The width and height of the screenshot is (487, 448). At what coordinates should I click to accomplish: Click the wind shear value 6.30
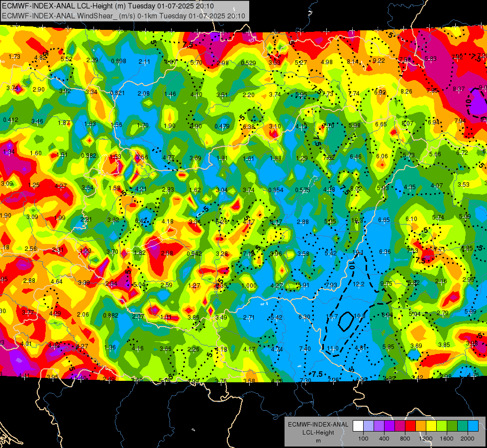pyautogui.click(x=304, y=317)
